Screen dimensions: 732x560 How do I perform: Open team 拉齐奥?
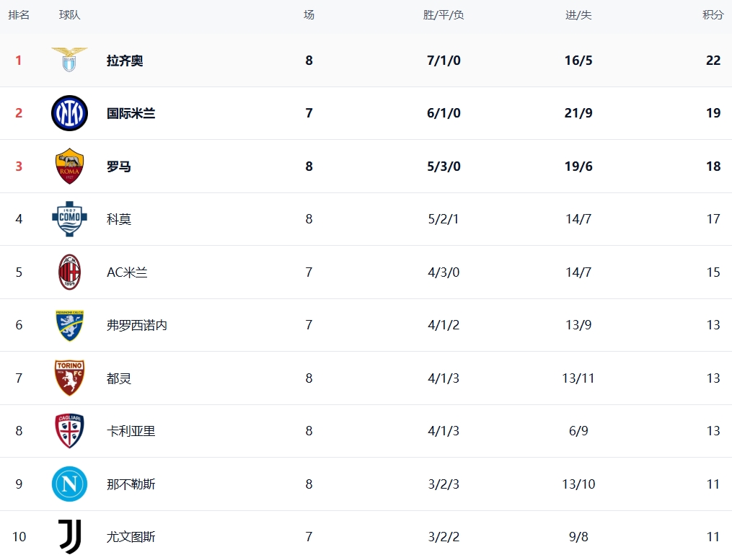(x=125, y=61)
